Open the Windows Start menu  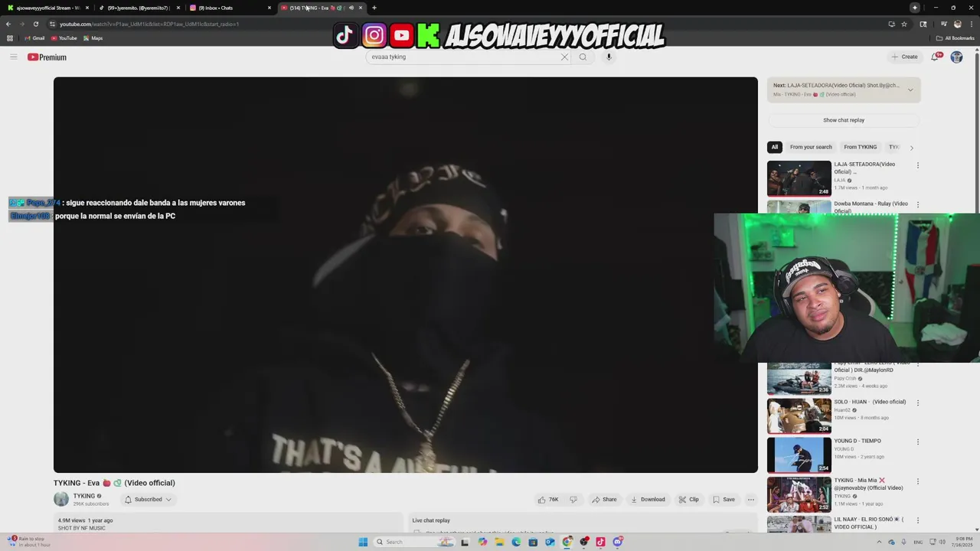pos(363,542)
